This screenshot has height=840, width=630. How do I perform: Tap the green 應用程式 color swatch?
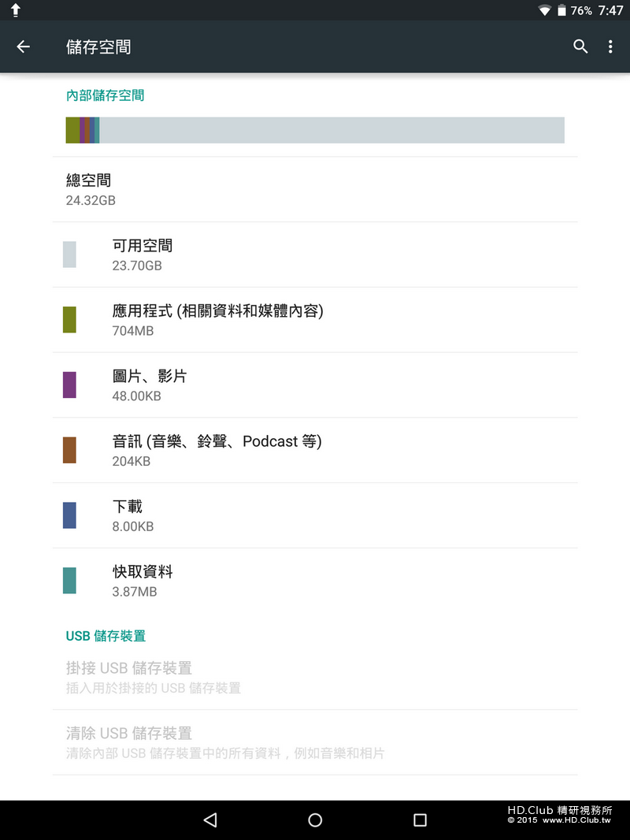[69, 320]
